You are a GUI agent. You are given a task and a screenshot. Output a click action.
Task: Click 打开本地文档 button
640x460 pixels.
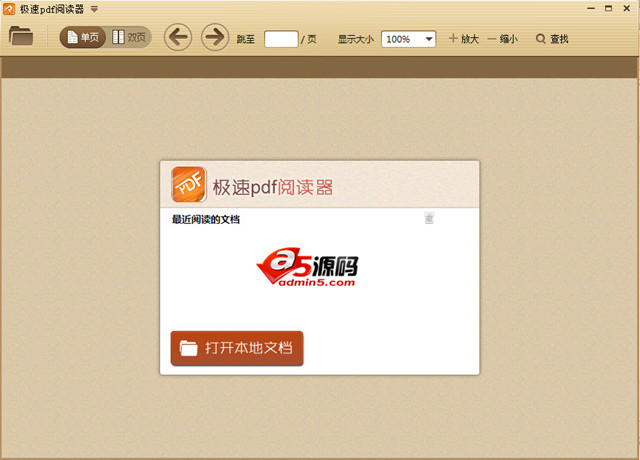tap(237, 348)
